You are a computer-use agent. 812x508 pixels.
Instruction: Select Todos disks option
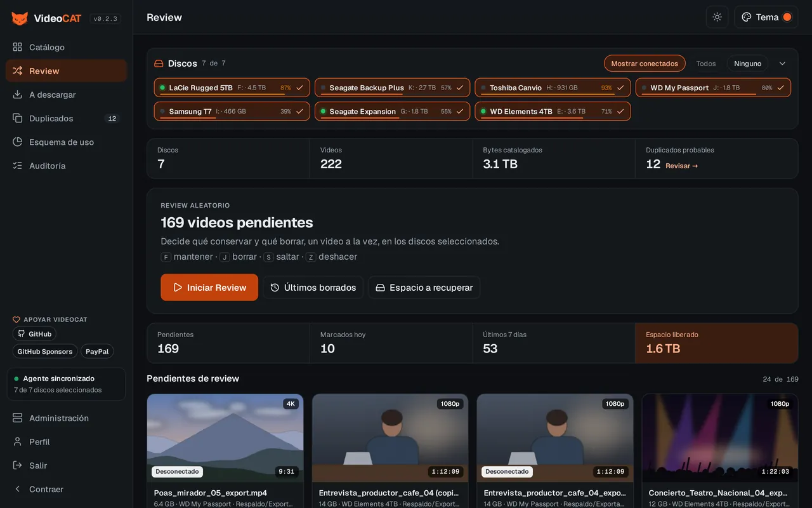[706, 63]
